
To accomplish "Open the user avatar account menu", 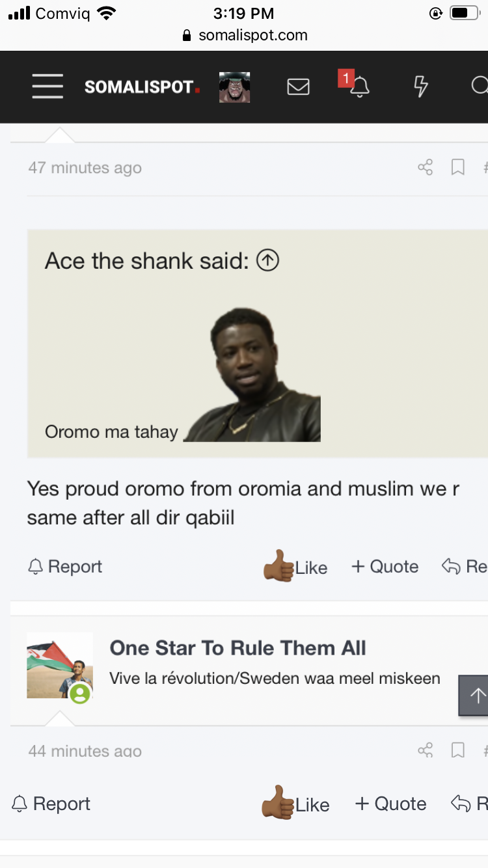I will click(234, 87).
